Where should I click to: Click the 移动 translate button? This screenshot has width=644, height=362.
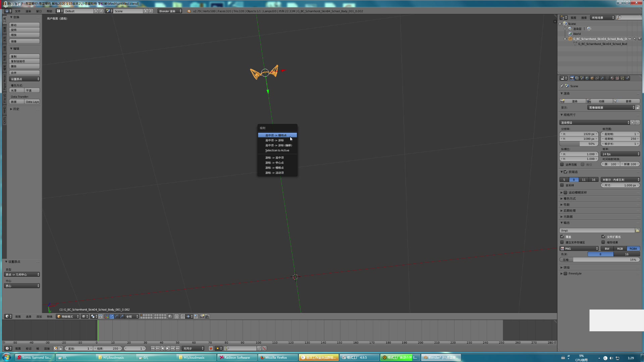24,25
